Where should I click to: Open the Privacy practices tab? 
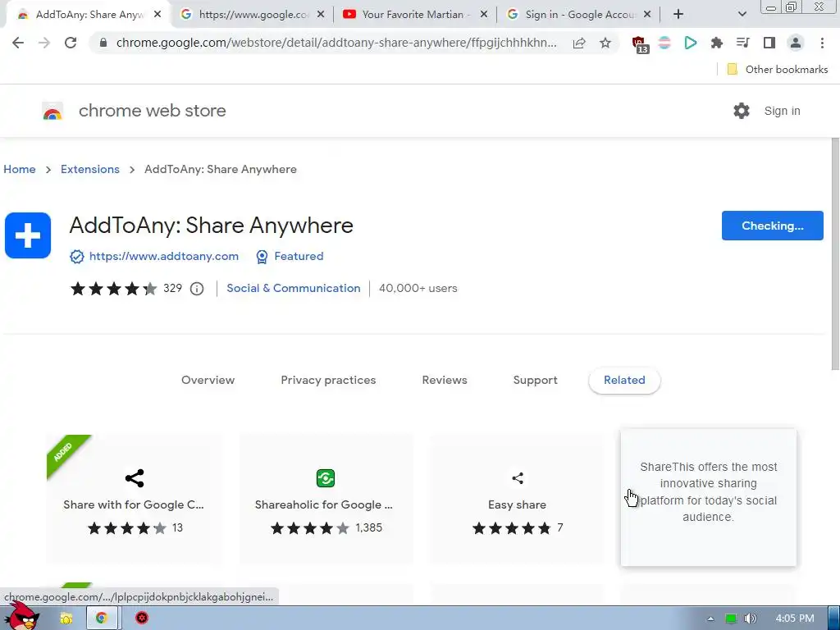pyautogui.click(x=328, y=381)
